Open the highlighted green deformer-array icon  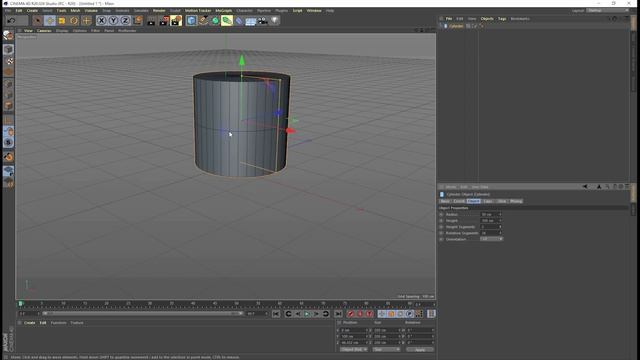click(227, 20)
